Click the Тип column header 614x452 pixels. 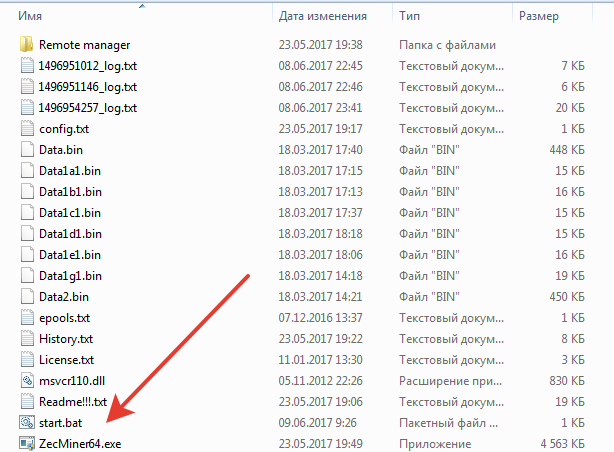410,17
